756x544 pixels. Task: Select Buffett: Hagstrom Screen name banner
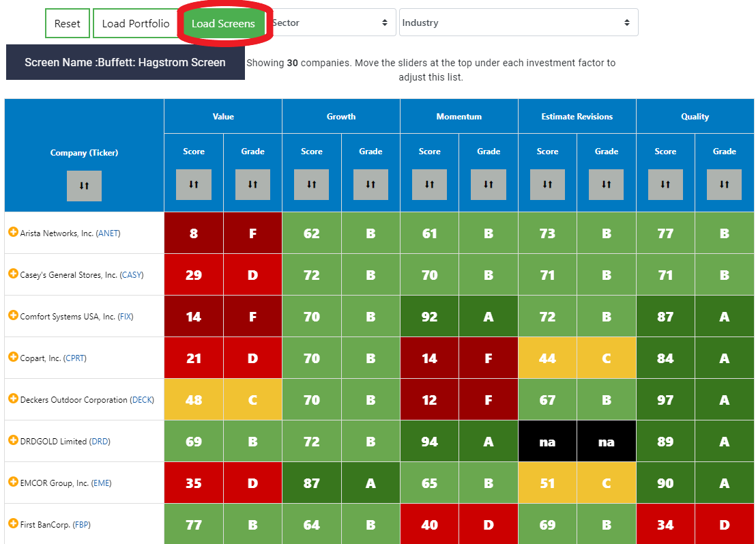click(126, 62)
